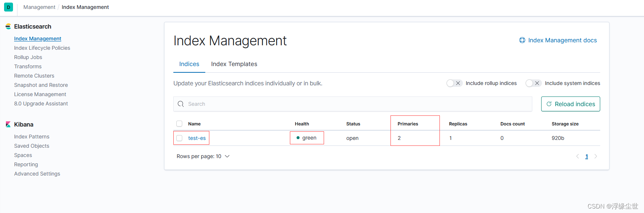This screenshot has height=213, width=644.
Task: Open Remote Clusters in the sidebar
Action: 34,76
